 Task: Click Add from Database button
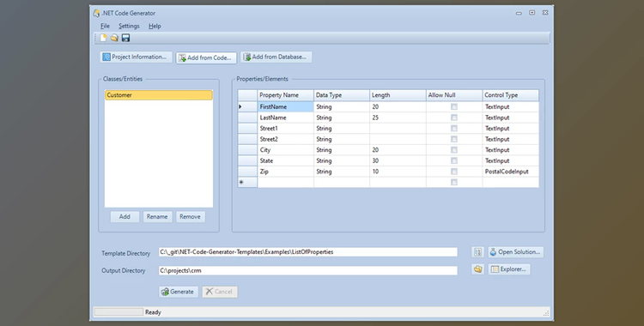pos(276,57)
